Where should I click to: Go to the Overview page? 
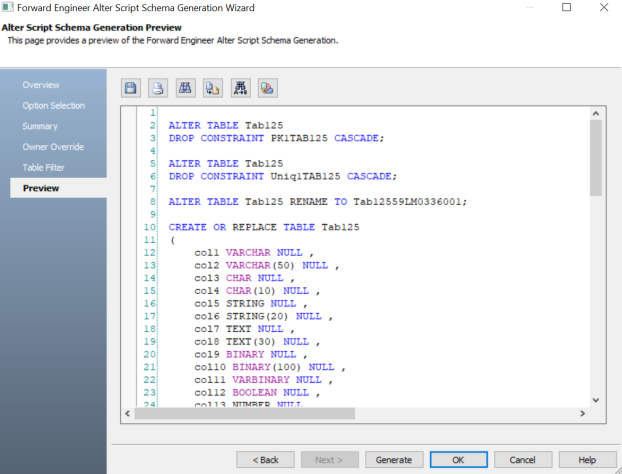click(41, 85)
